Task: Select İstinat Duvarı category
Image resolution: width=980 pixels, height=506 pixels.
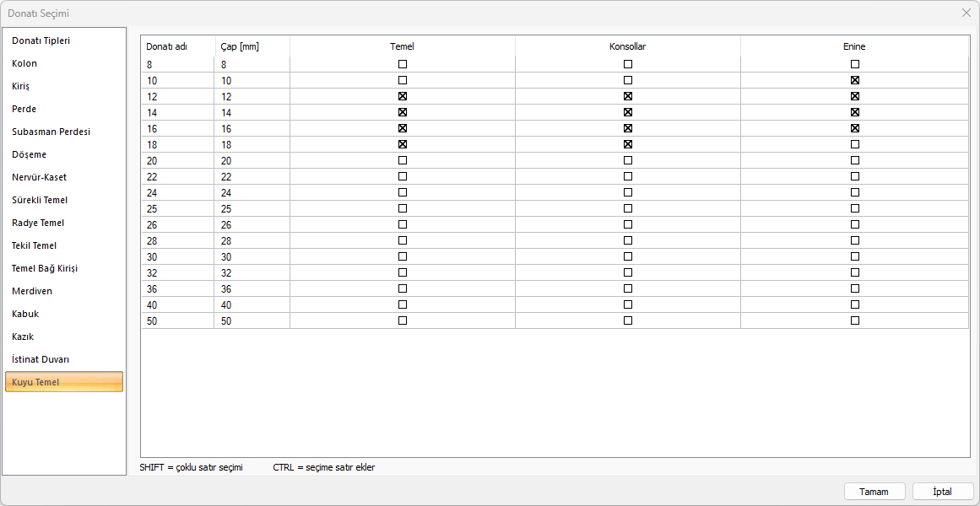Action: 41,359
